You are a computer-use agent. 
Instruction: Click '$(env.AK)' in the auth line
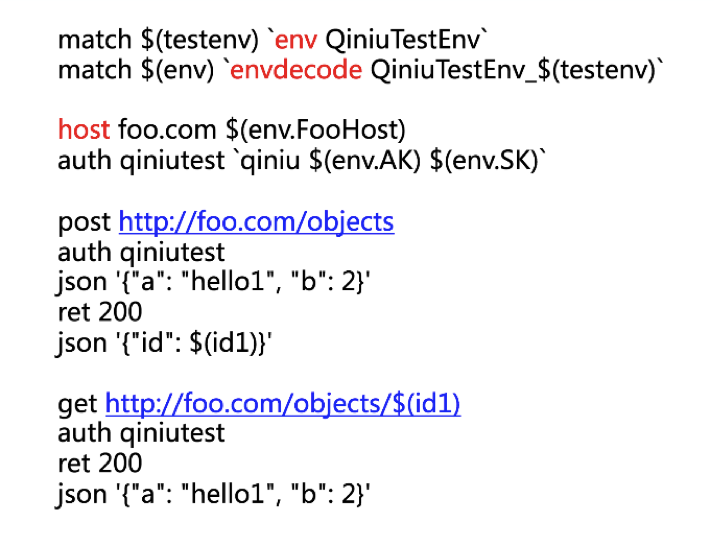click(x=365, y=161)
